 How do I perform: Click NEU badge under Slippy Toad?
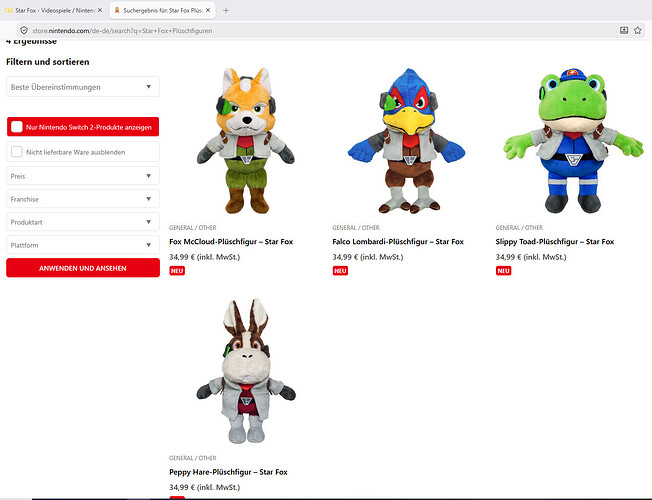coord(503,271)
